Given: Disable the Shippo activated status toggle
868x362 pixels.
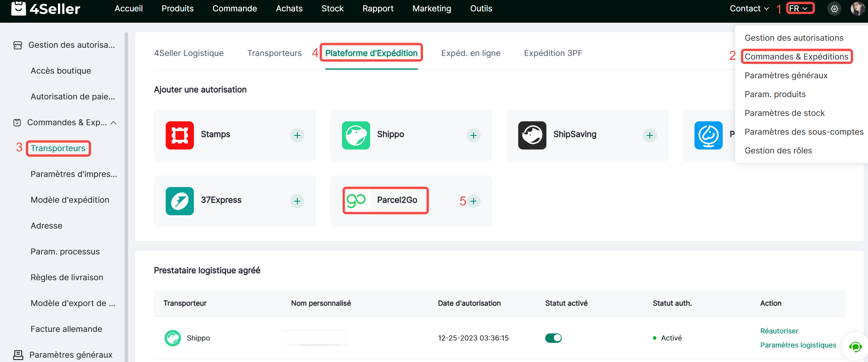Looking at the screenshot, I should (553, 338).
